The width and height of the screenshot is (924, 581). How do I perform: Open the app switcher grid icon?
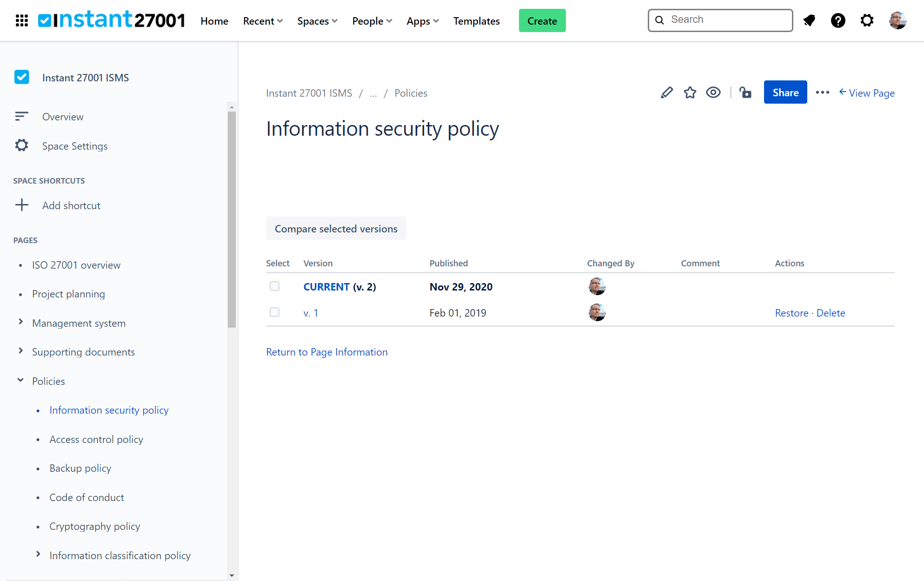point(22,20)
